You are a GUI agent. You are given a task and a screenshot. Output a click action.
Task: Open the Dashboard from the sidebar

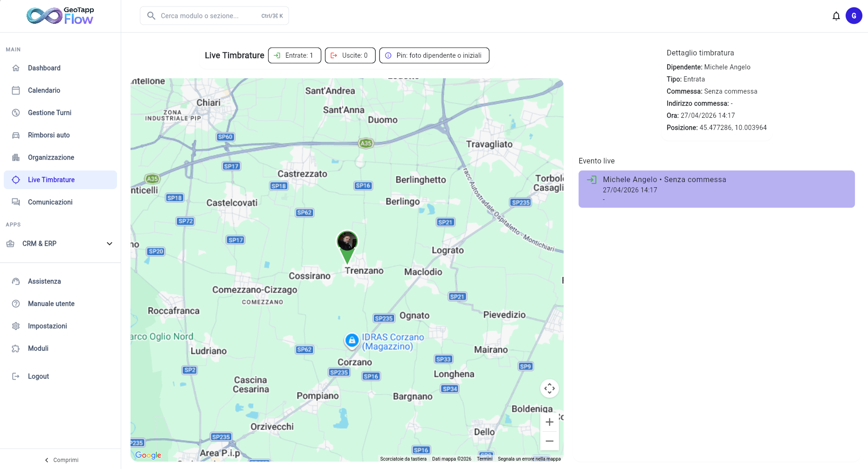(x=44, y=68)
